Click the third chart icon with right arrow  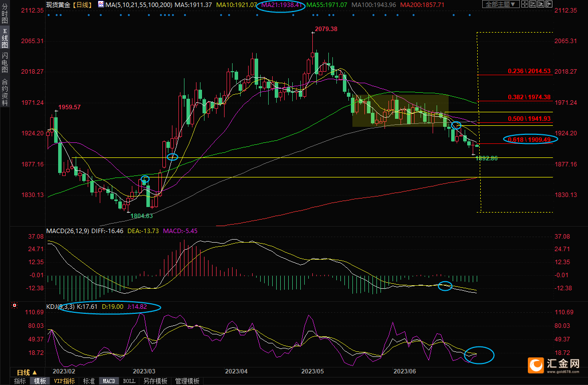pos(540,5)
